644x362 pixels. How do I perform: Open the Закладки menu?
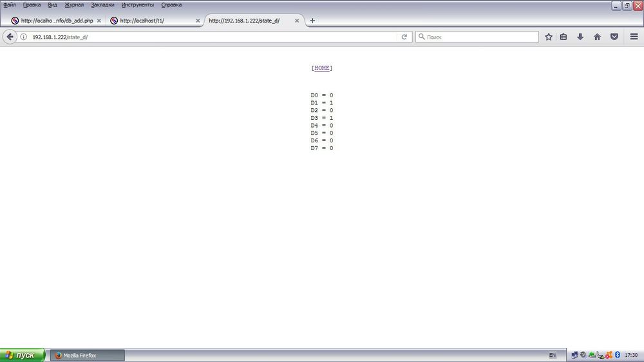click(x=102, y=5)
